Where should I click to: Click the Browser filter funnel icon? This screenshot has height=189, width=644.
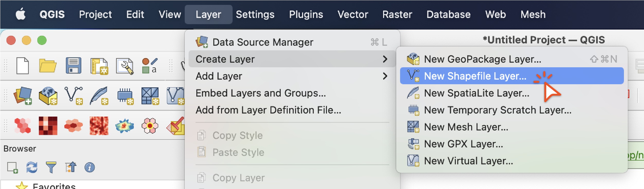(x=51, y=167)
